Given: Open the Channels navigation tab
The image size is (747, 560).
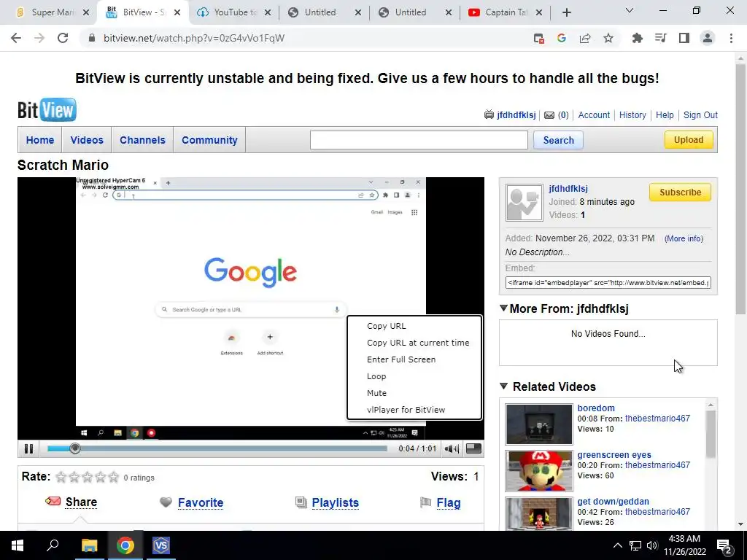Looking at the screenshot, I should coord(142,140).
